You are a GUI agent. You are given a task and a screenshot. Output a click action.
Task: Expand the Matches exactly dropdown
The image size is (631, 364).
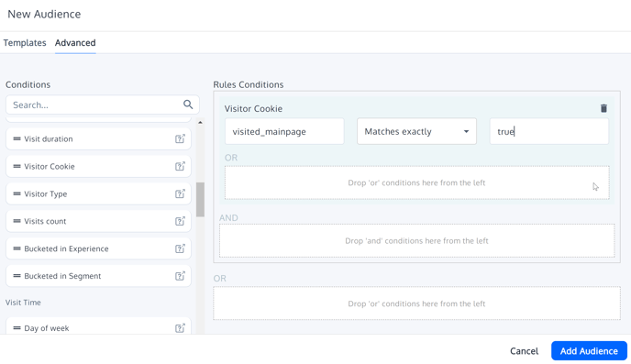(416, 131)
